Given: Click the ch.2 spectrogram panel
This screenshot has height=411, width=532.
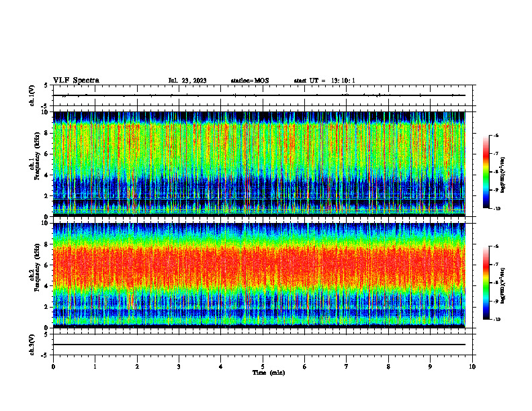Looking at the screenshot, I should 259,275.
